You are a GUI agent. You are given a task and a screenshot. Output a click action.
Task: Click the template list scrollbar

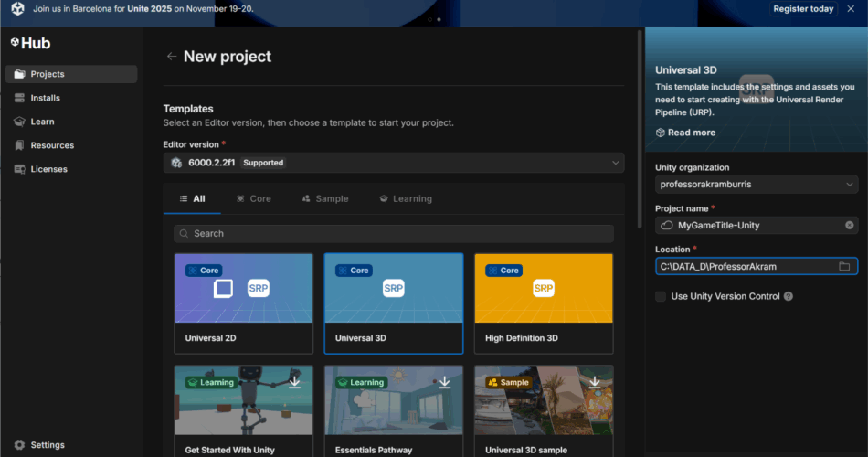tap(640, 130)
